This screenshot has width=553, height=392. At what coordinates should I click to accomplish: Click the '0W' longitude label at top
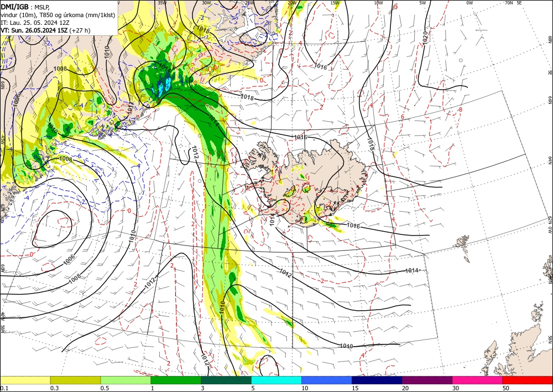pos(469,2)
